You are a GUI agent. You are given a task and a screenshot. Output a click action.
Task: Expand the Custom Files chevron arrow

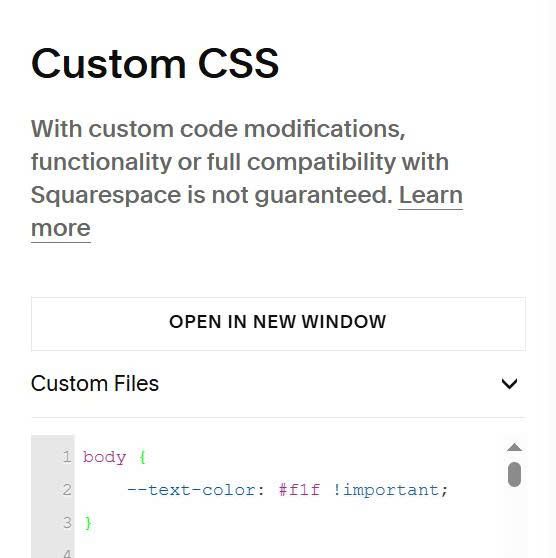pyautogui.click(x=509, y=384)
